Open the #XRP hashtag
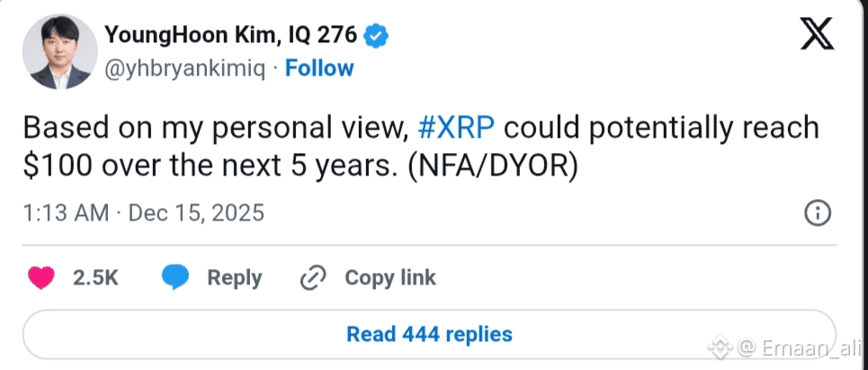This screenshot has width=868, height=370. (457, 128)
